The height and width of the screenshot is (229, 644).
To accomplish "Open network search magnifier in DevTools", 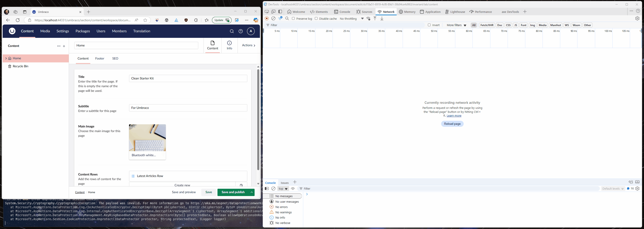I will pos(287,19).
